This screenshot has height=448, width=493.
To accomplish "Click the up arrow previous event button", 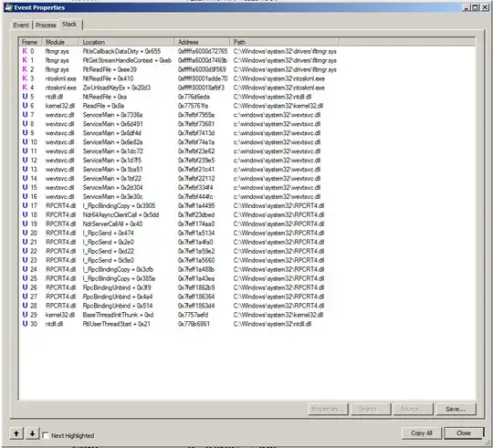I will coord(16,434).
